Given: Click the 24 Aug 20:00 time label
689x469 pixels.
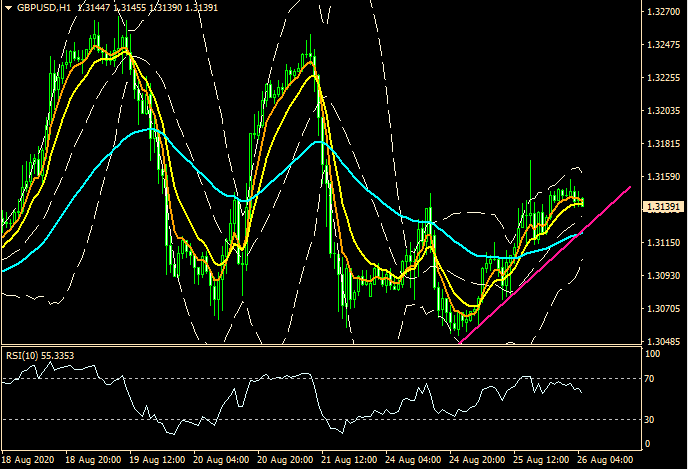Looking at the screenshot, I should tap(478, 459).
